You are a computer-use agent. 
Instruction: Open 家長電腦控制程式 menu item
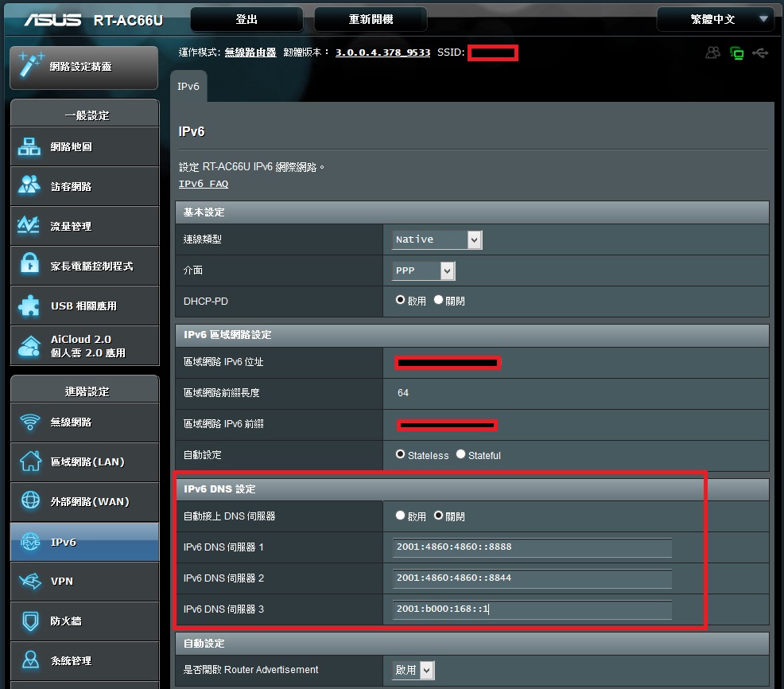click(85, 266)
